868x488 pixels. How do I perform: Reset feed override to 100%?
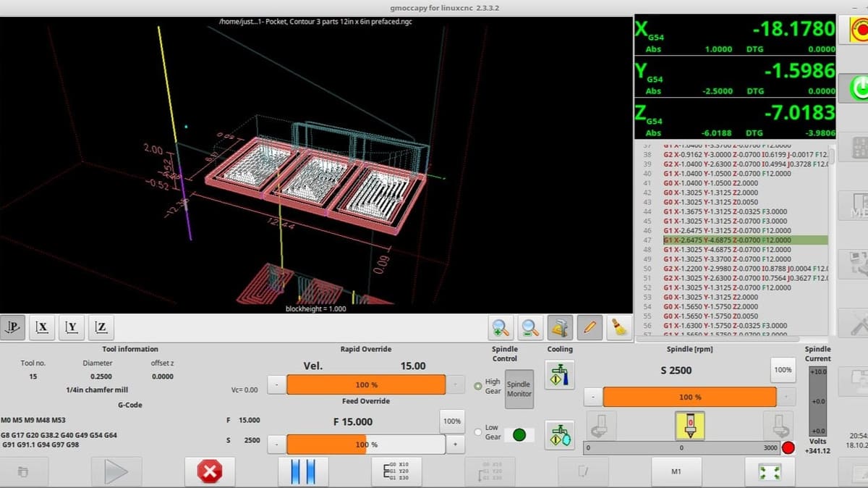point(451,421)
